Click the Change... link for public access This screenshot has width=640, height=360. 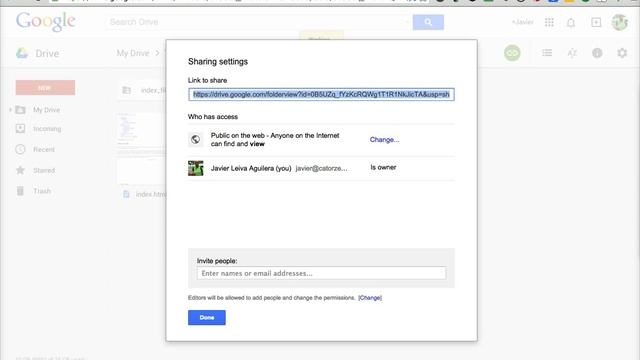click(384, 140)
